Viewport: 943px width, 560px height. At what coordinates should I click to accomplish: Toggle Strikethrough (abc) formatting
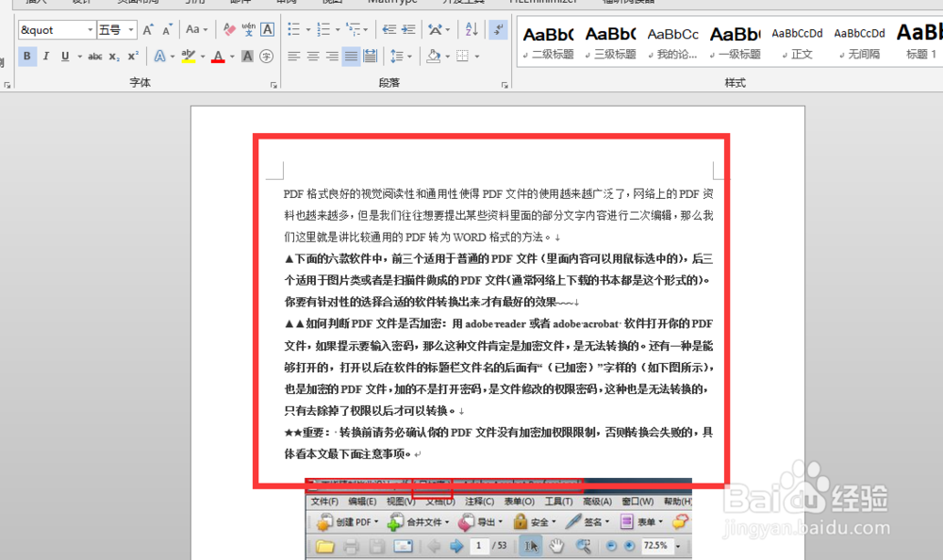(x=95, y=57)
